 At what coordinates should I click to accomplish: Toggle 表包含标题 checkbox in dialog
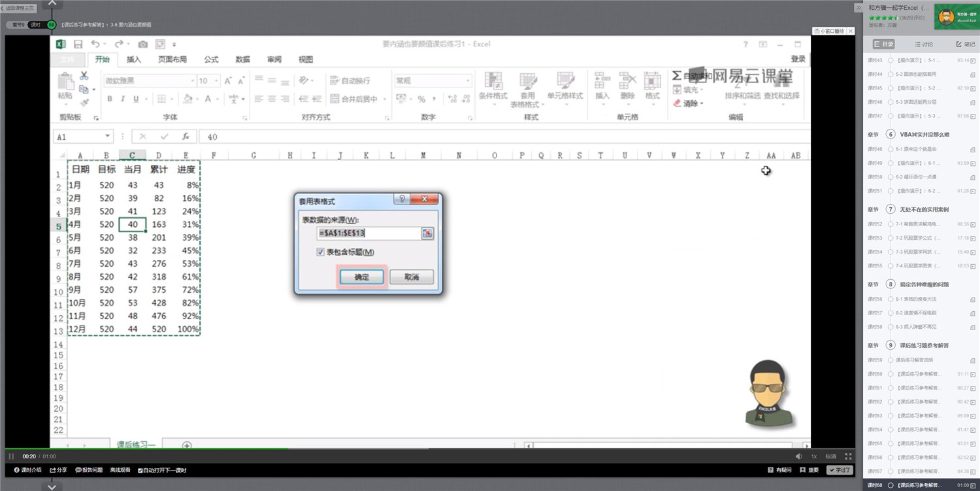[x=320, y=252]
